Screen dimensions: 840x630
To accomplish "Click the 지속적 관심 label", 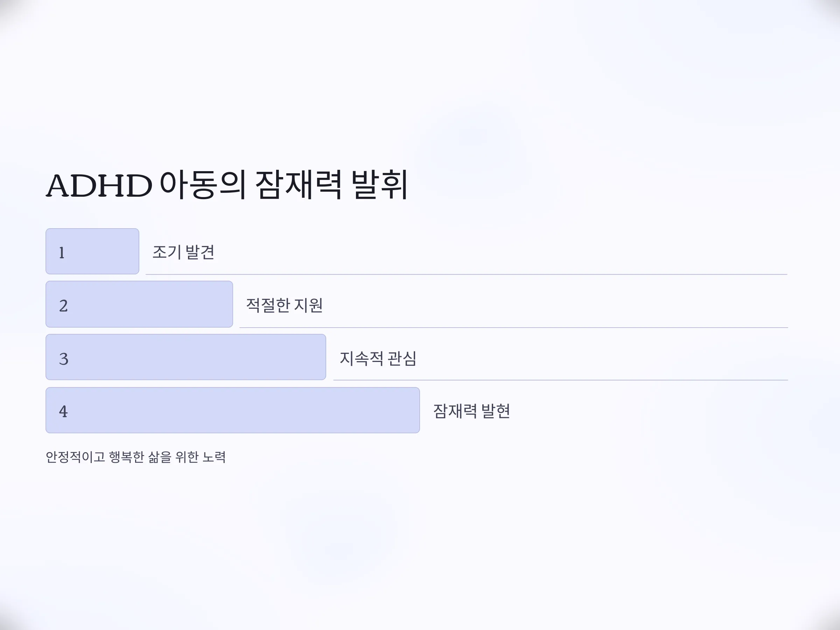I will tap(378, 358).
